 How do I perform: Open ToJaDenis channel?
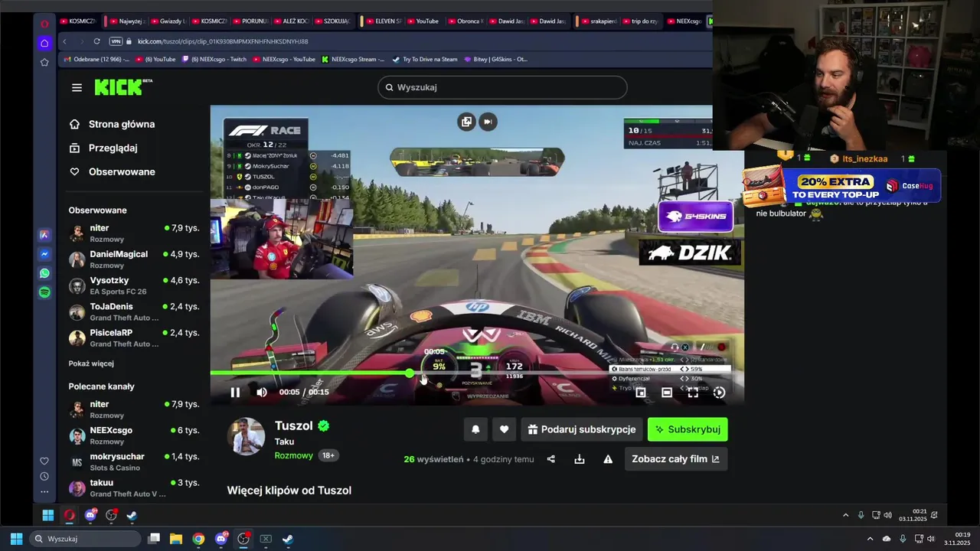[x=134, y=311]
